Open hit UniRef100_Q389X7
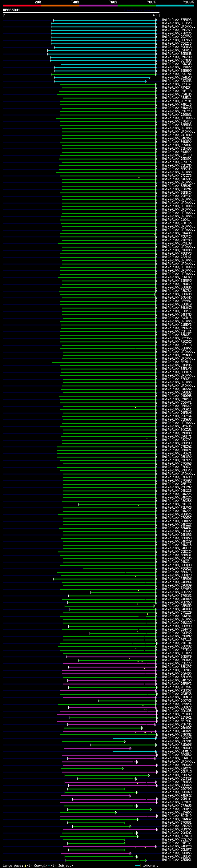 pyautogui.click(x=176, y=670)
